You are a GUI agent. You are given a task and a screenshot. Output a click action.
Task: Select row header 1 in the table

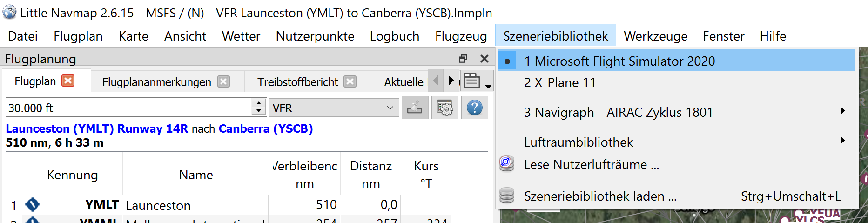14,205
